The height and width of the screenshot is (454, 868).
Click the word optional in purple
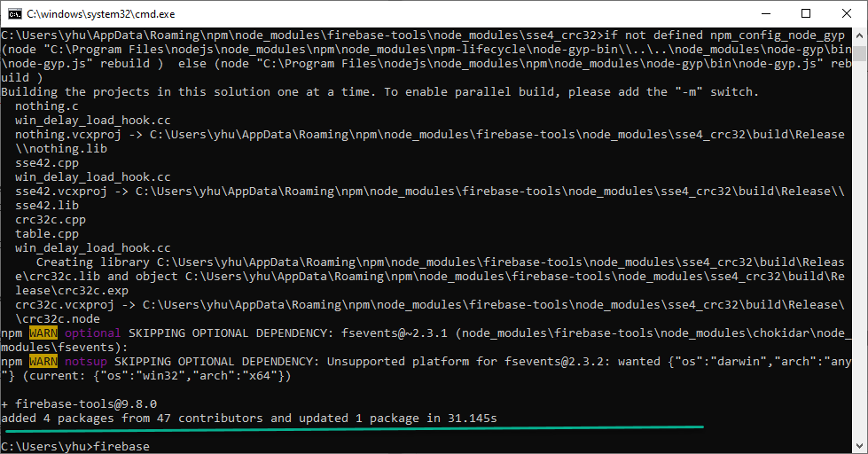(92, 333)
